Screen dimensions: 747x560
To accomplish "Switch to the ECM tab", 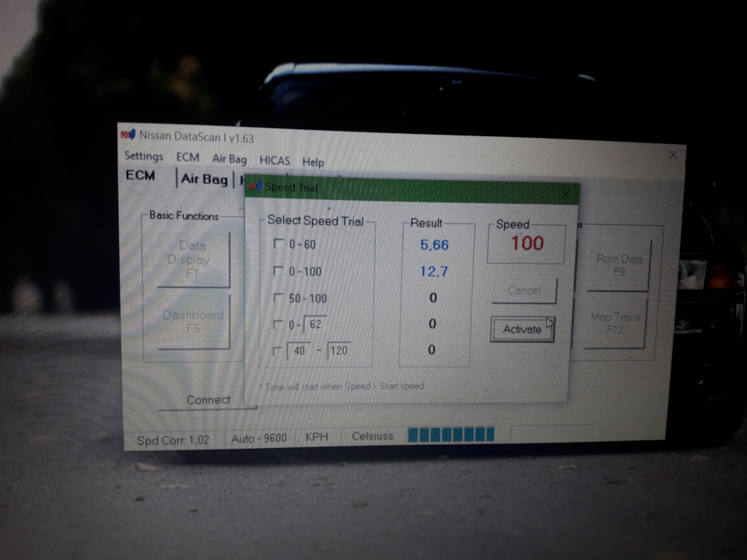I will point(140,175).
